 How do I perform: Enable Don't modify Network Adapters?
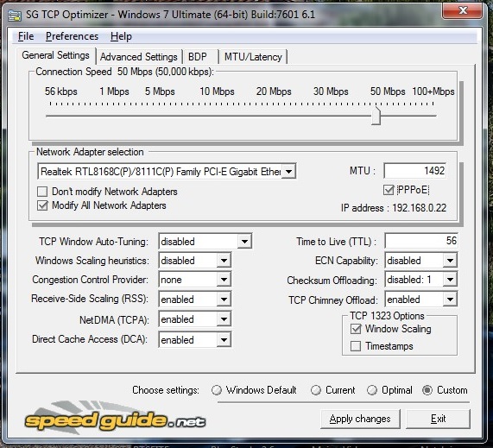point(42,192)
